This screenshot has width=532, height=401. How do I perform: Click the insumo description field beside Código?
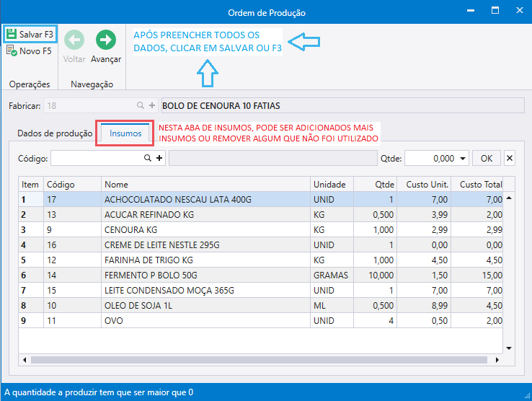pyautogui.click(x=273, y=158)
